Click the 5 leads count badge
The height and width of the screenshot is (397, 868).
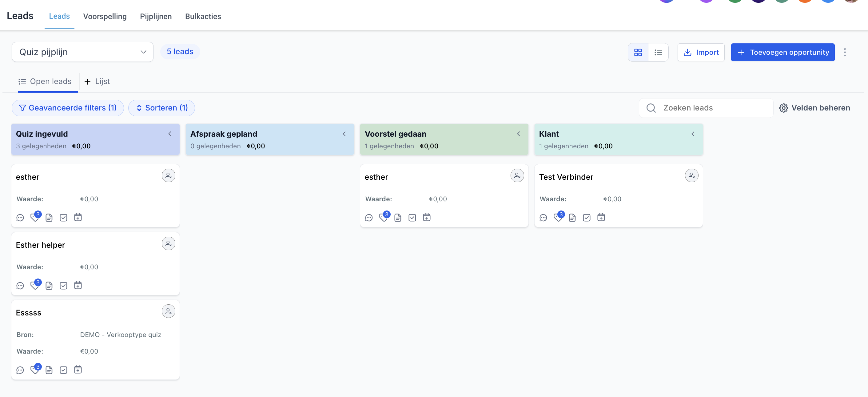(180, 52)
